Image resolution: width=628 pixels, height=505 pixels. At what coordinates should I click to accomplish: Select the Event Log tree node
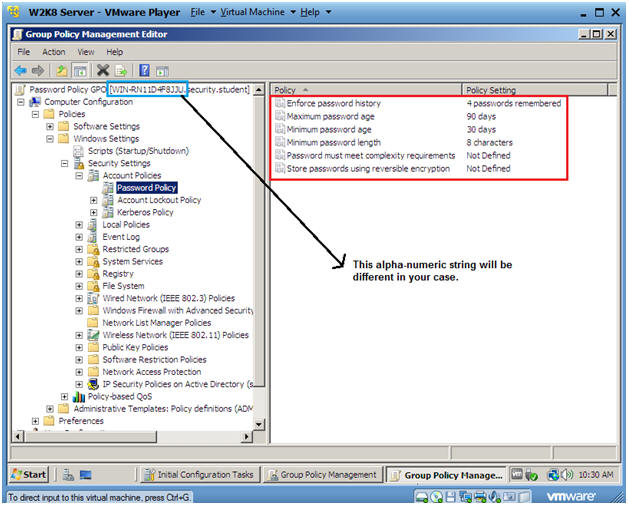pyautogui.click(x=121, y=237)
